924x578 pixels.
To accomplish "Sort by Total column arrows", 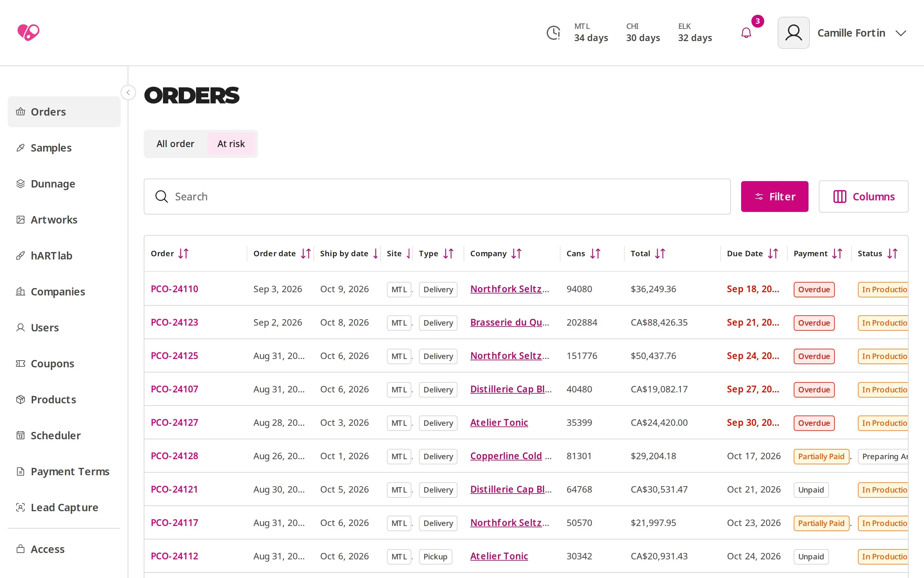I will point(660,253).
